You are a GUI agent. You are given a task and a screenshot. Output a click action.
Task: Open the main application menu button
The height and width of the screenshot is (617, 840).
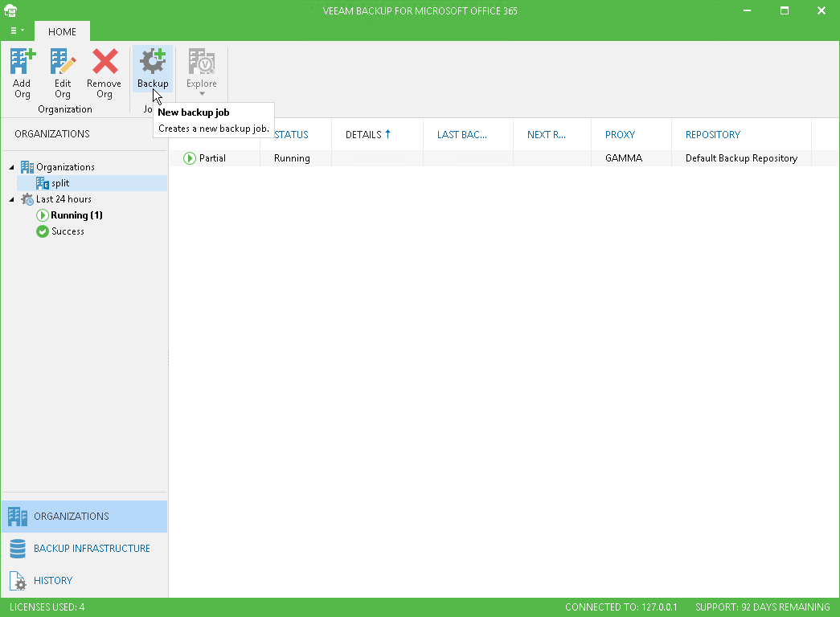point(17,31)
